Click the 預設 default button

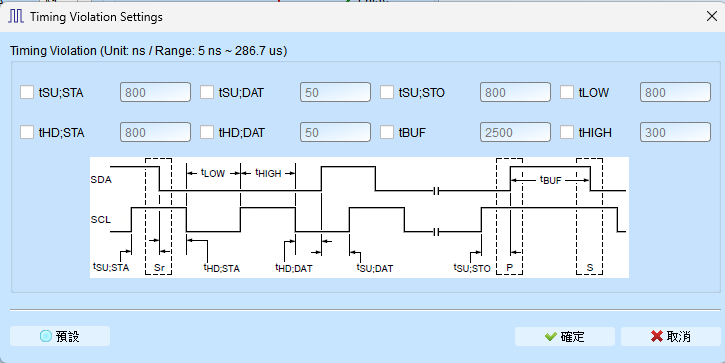point(60,336)
